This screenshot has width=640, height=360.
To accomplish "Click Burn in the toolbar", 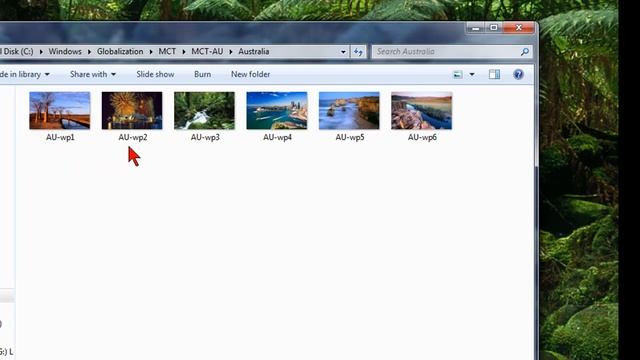I will click(x=202, y=74).
